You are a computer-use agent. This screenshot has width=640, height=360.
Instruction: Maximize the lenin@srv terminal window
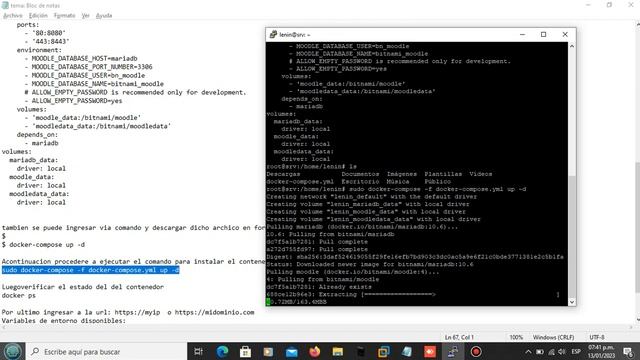[543, 35]
